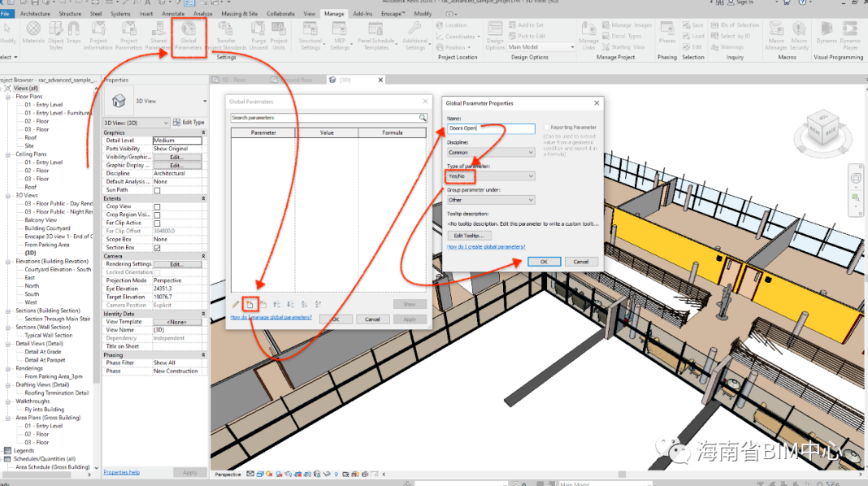Click the Search parameters field
The width and height of the screenshot is (868, 486).
(324, 118)
